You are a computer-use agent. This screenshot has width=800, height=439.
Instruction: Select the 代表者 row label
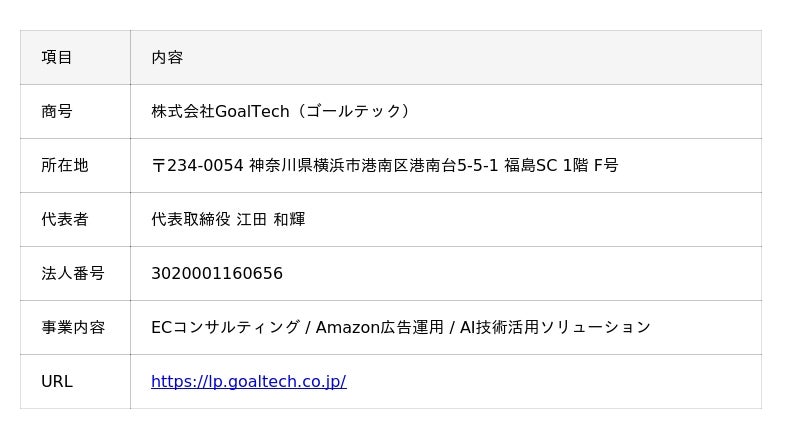tap(65, 220)
